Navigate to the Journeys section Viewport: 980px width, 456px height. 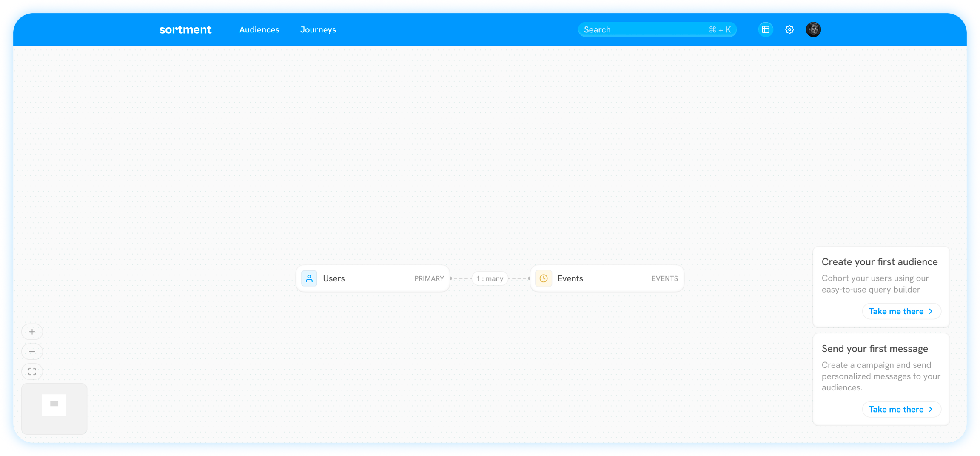pos(318,29)
